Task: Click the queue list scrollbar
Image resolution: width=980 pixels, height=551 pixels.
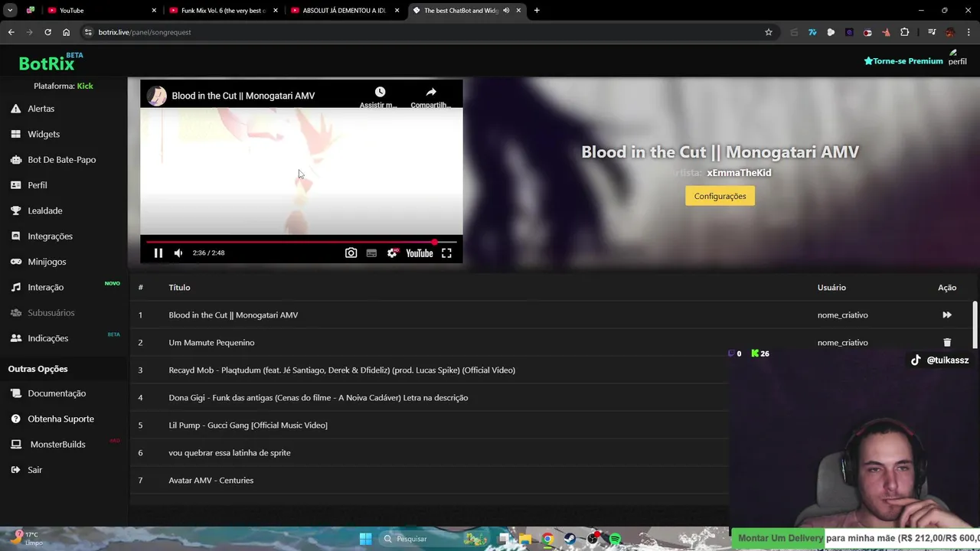Action: [975, 324]
